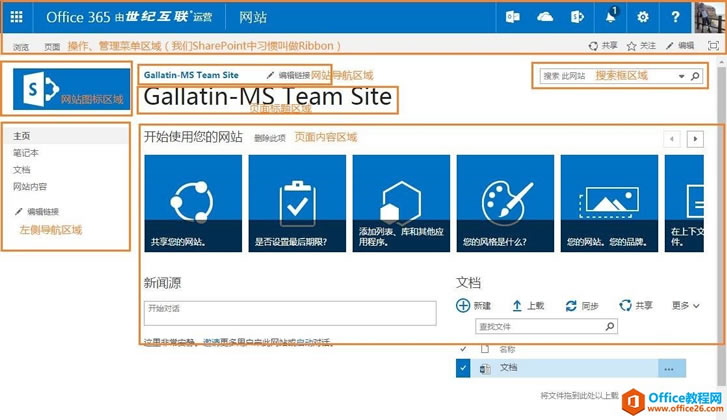Click the 新闻源 heading
727x420 pixels.
tap(163, 282)
